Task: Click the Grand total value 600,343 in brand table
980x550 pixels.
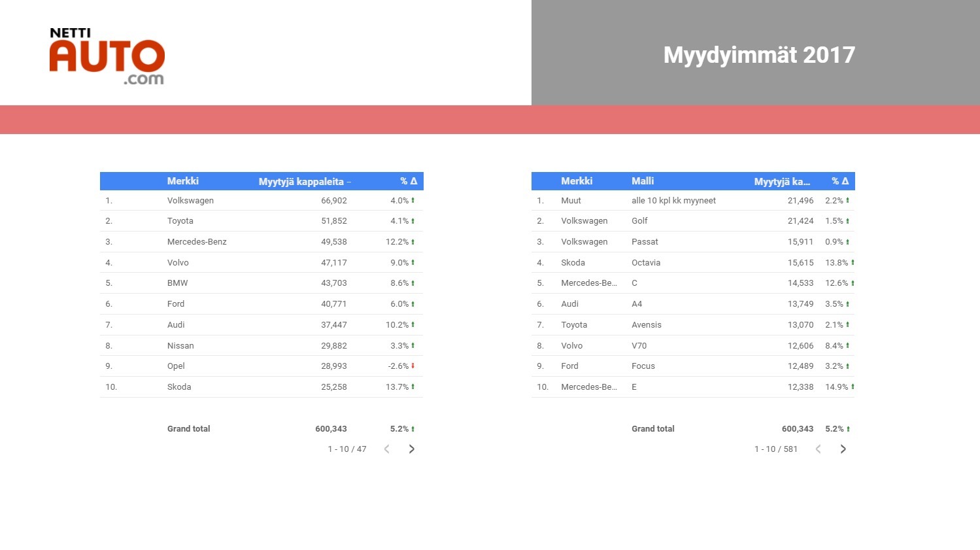Action: (331, 429)
